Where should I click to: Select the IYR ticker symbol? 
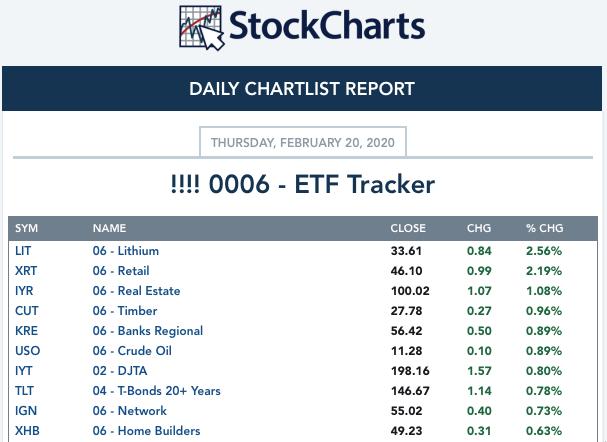pyautogui.click(x=24, y=291)
